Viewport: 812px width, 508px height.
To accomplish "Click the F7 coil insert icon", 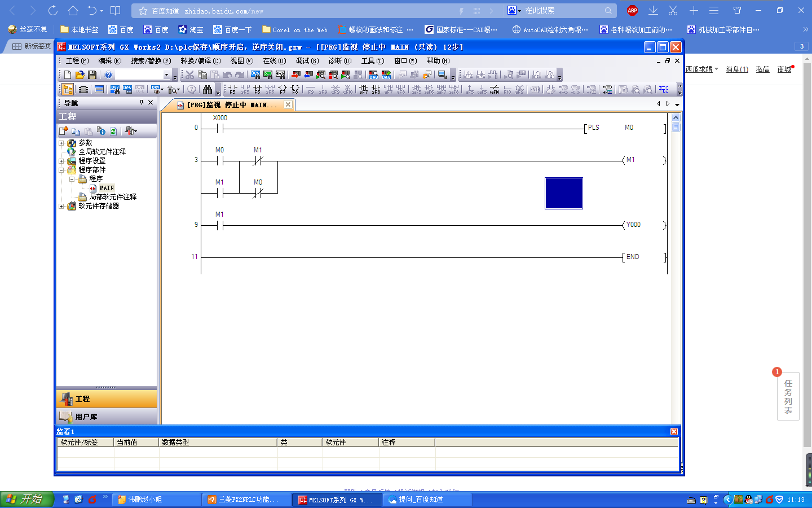I will click(283, 89).
